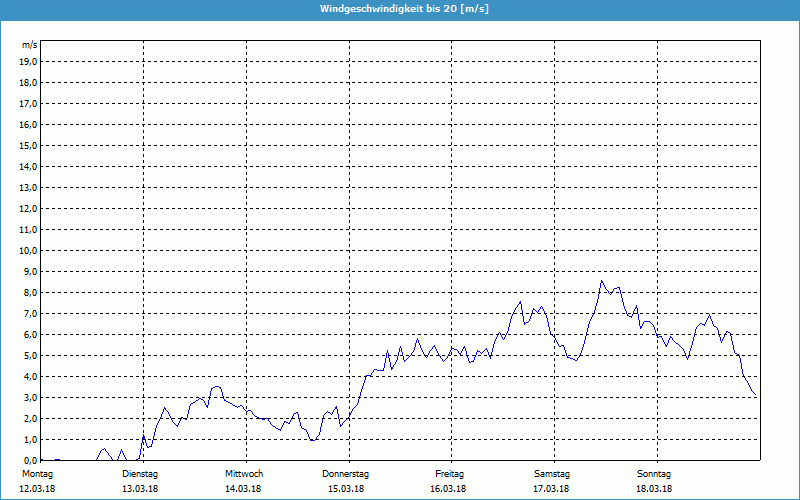Select the Montag label on the time axis

coord(37,474)
